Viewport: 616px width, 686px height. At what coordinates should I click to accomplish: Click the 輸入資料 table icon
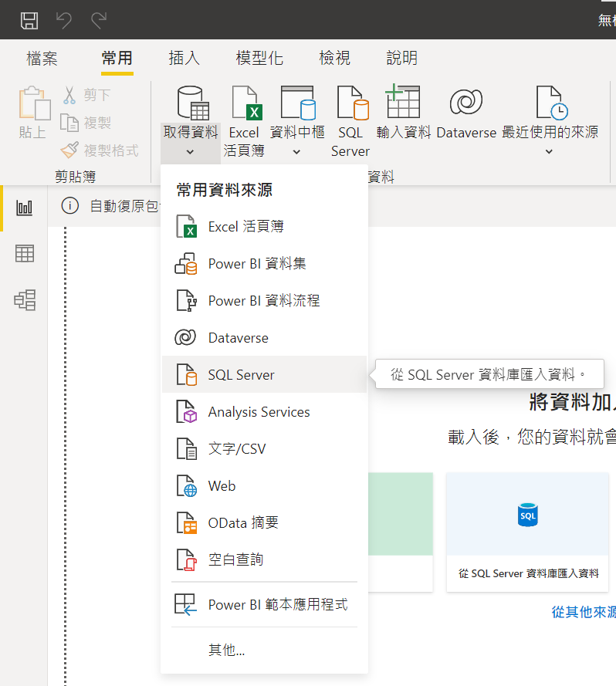click(403, 102)
